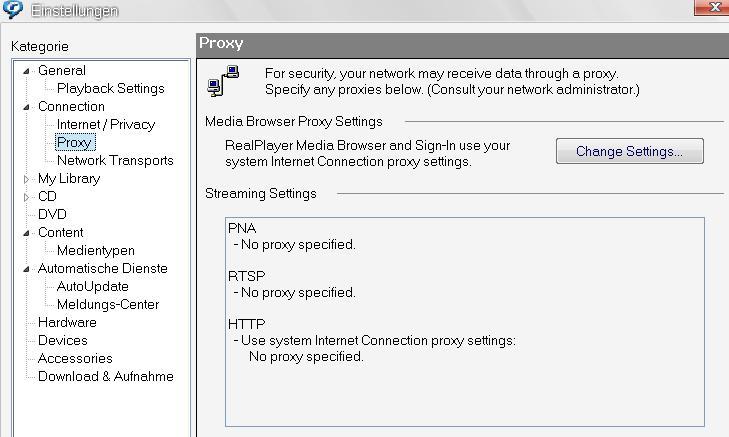Click the proxy network computers icon
The height and width of the screenshot is (437, 729).
(223, 81)
